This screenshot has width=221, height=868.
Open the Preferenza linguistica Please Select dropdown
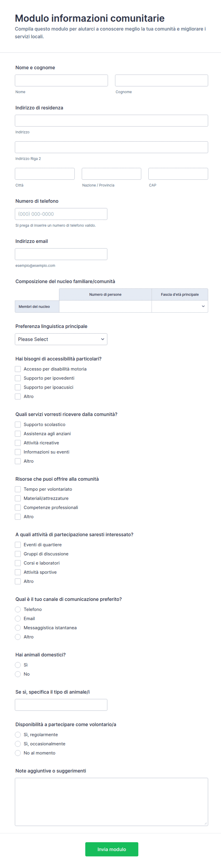[61, 339]
